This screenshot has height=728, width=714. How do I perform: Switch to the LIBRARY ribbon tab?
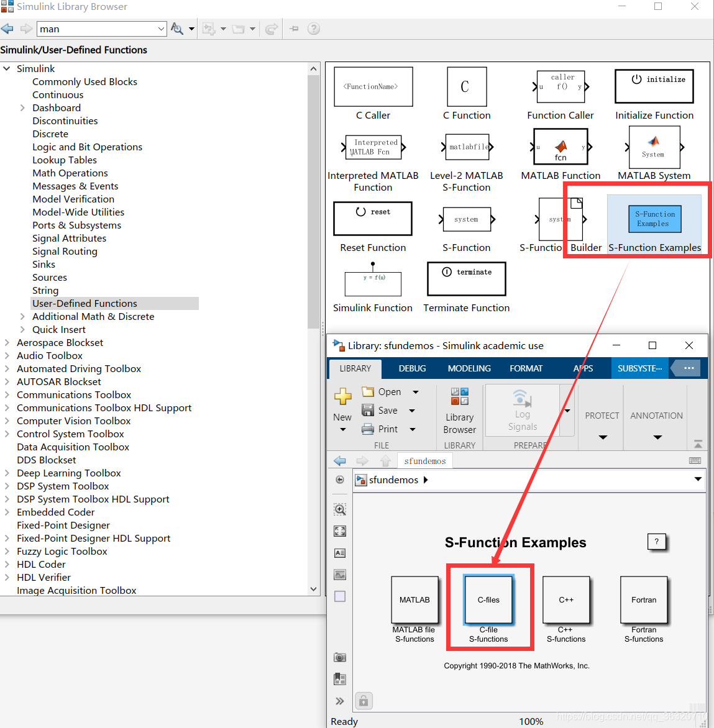coord(355,368)
